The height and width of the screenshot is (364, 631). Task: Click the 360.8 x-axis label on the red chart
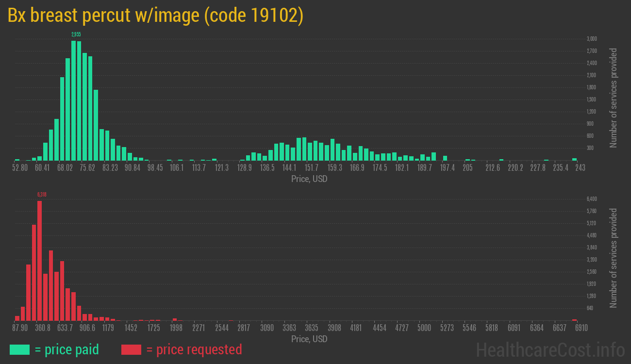tap(43, 328)
